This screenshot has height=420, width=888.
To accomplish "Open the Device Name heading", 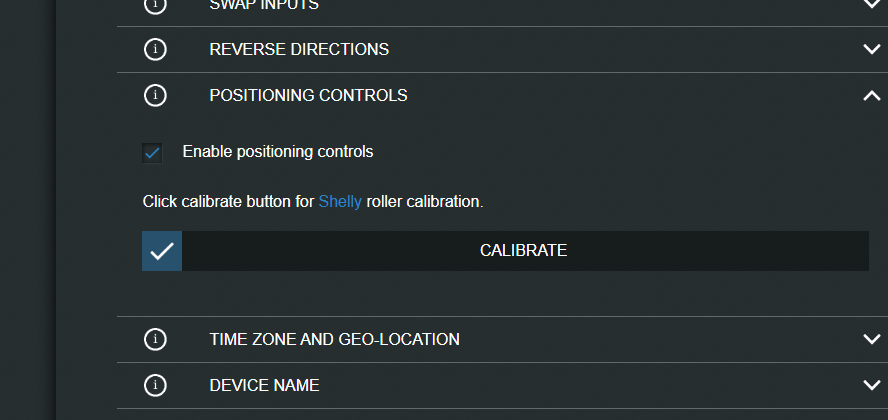I will 264,385.
